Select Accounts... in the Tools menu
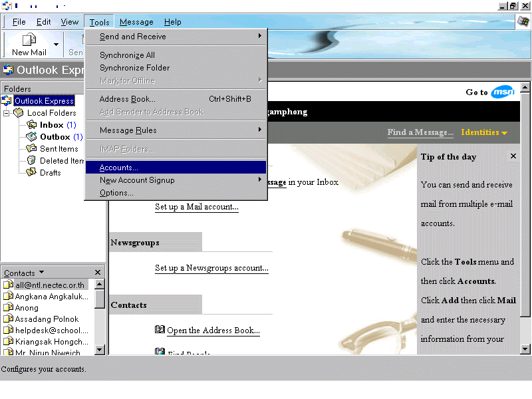Screen dimensions: 532x399 (176, 168)
